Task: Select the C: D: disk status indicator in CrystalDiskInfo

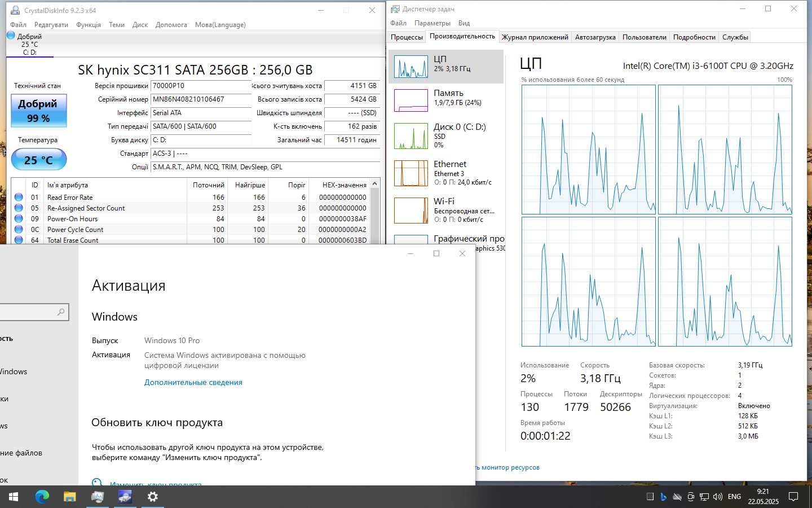Action: pyautogui.click(x=30, y=44)
